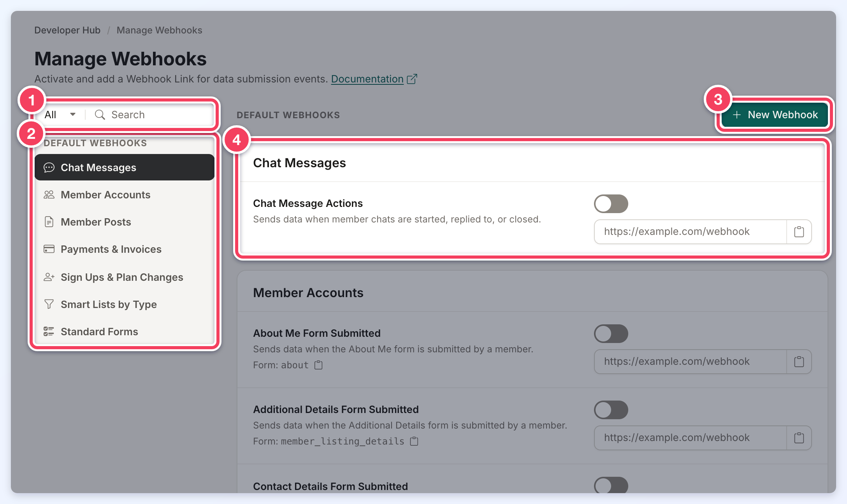
Task: Click the Search webhooks field
Action: point(150,115)
